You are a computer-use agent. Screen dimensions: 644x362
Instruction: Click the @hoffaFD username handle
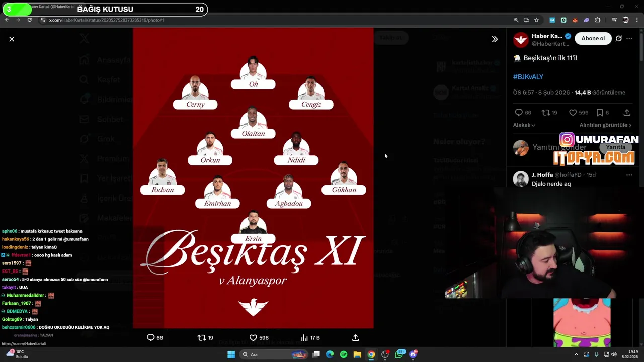568,175
